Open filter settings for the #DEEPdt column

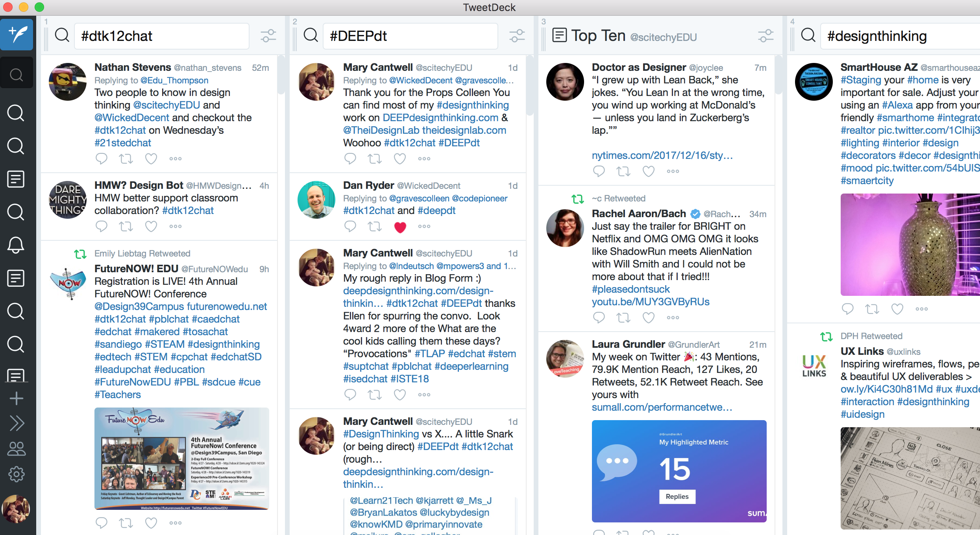517,35
